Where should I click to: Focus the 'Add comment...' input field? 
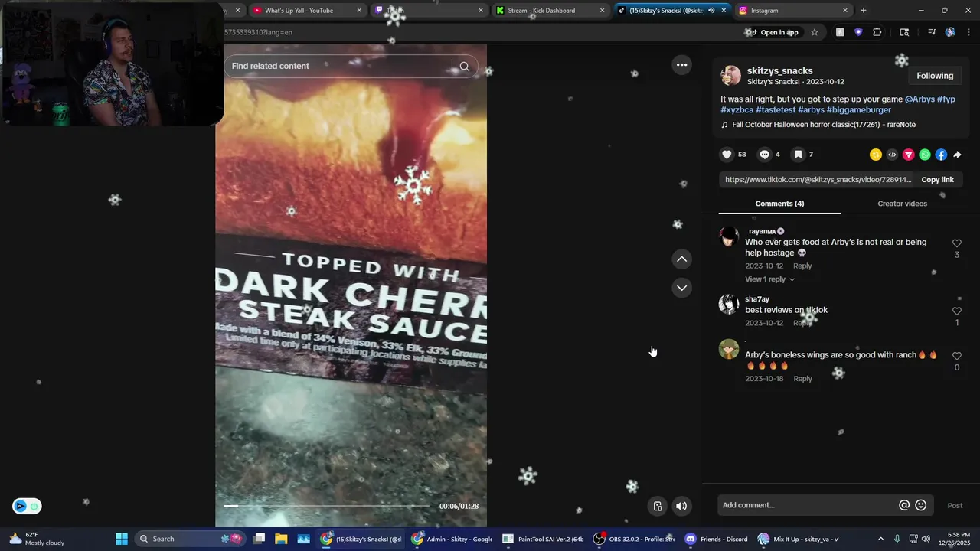coord(808,505)
